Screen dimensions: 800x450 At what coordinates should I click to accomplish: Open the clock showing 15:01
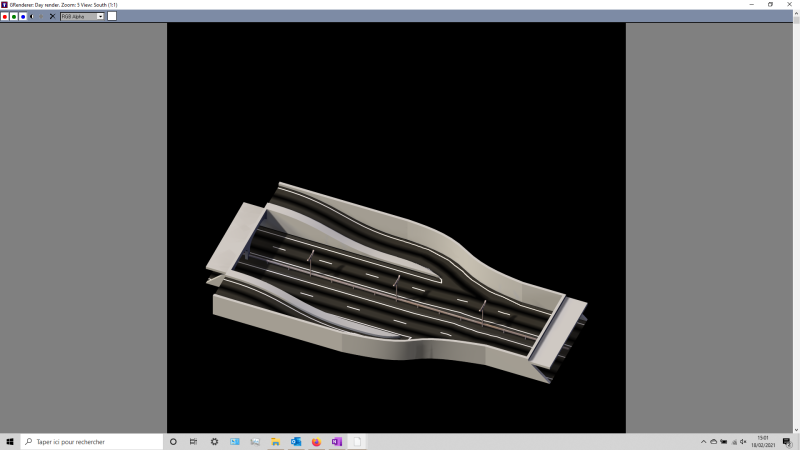763,442
